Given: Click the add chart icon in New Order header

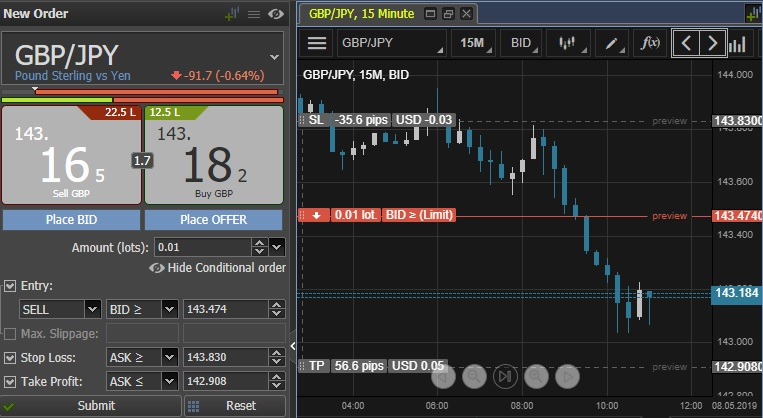Looking at the screenshot, I should [x=232, y=14].
